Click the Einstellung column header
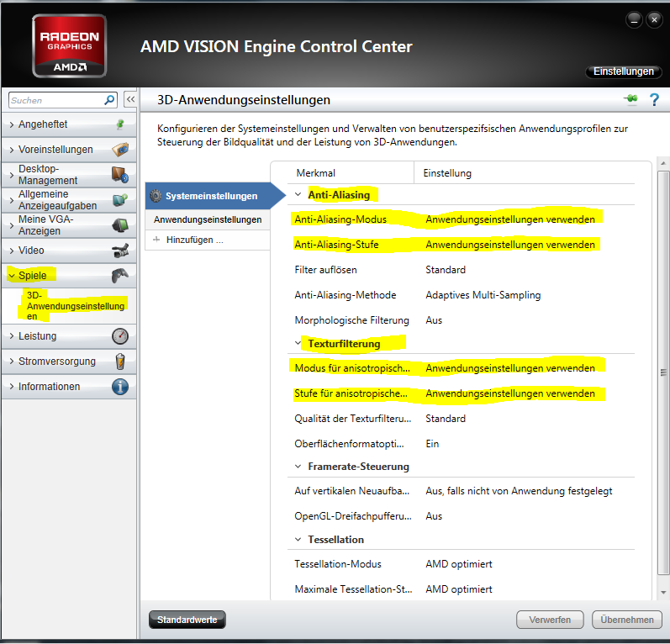The height and width of the screenshot is (644, 670). pyautogui.click(x=447, y=173)
